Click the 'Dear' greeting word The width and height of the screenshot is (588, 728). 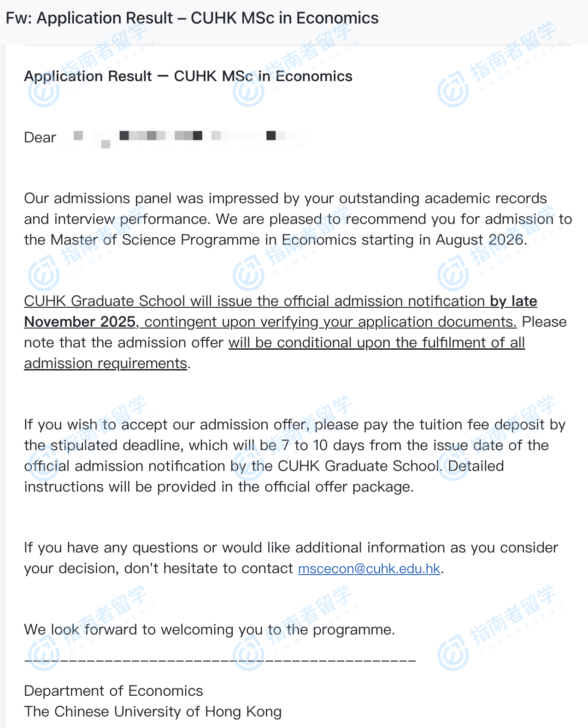point(40,137)
